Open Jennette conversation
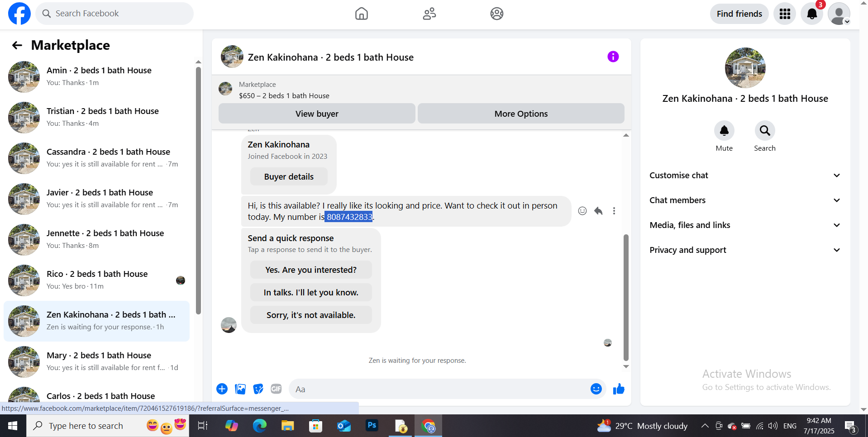Screen dimensions: 868x437 pyautogui.click(x=97, y=240)
